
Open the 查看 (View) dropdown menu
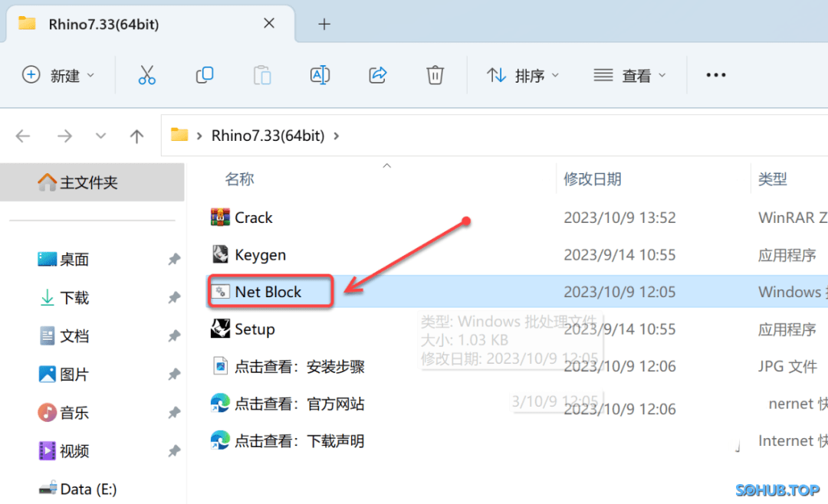click(629, 75)
